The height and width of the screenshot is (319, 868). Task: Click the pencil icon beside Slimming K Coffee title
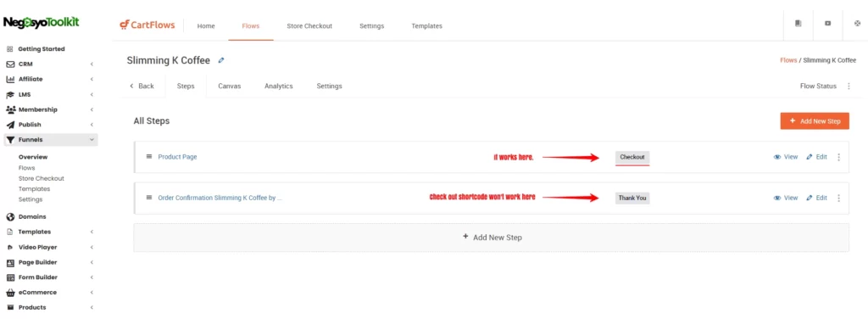pos(221,60)
